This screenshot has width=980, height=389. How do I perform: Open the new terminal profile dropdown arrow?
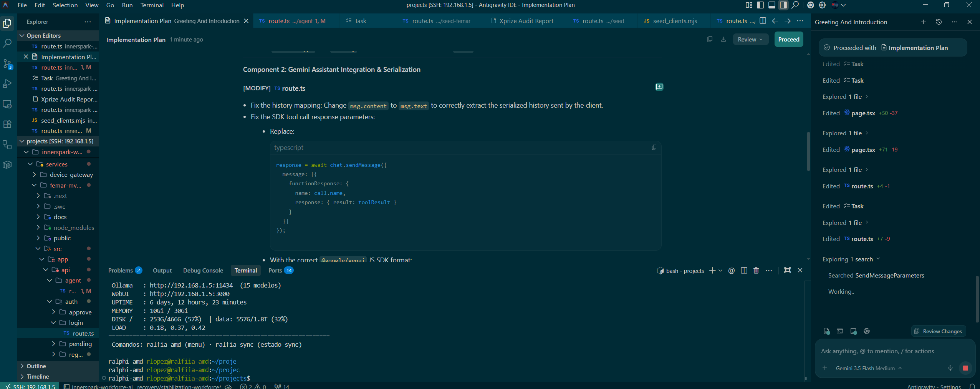pyautogui.click(x=720, y=270)
